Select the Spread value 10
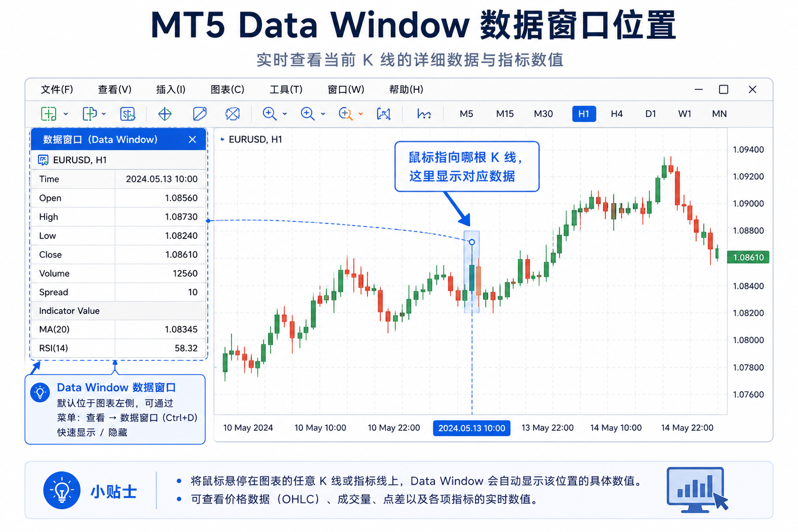Viewport: 798px width, 532px height. (x=193, y=292)
